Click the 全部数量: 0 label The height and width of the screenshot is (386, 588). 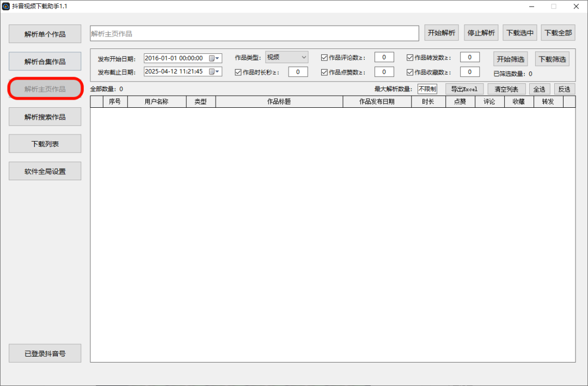tap(107, 89)
